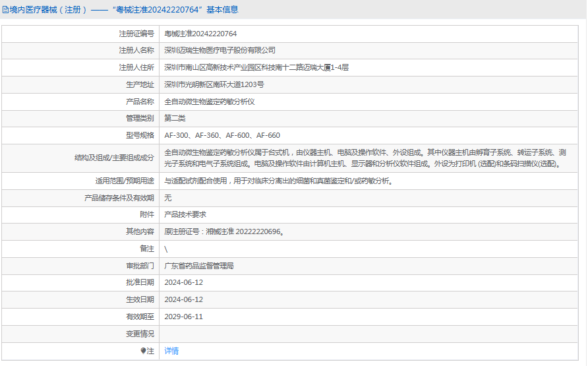This screenshot has height=366, width=588.
Task: Click the 型号规格 label
Action: [140, 135]
